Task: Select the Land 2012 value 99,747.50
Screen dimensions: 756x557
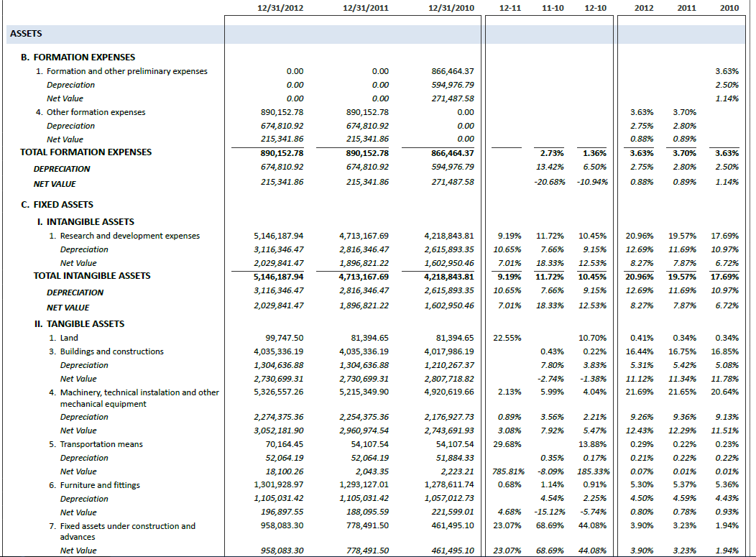Action: [285, 338]
